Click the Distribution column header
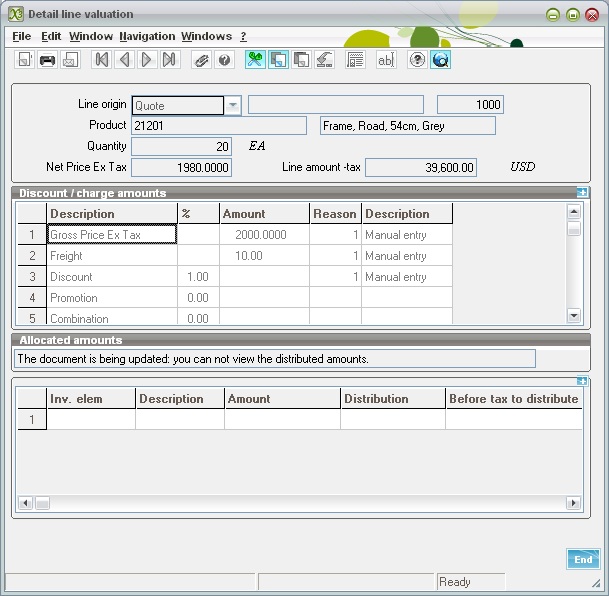This screenshot has width=609, height=596. [x=393, y=398]
